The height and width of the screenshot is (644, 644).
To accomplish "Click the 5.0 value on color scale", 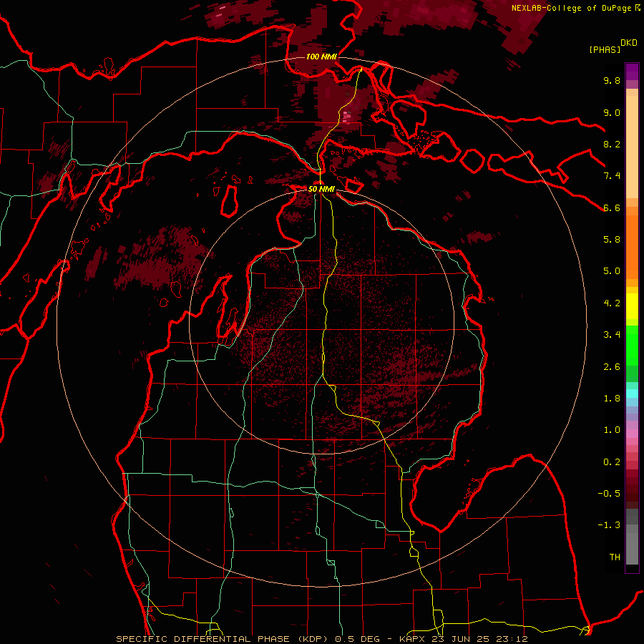I will [x=612, y=271].
